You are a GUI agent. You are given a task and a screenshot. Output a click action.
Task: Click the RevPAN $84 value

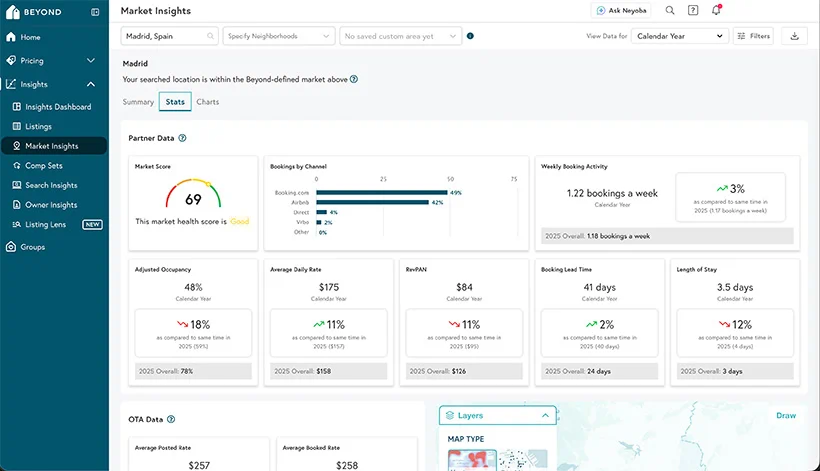point(464,287)
